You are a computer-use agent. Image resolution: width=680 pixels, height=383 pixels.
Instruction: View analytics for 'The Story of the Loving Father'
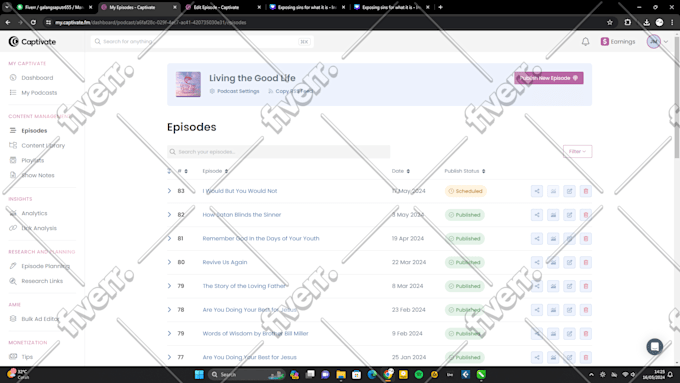tap(553, 286)
